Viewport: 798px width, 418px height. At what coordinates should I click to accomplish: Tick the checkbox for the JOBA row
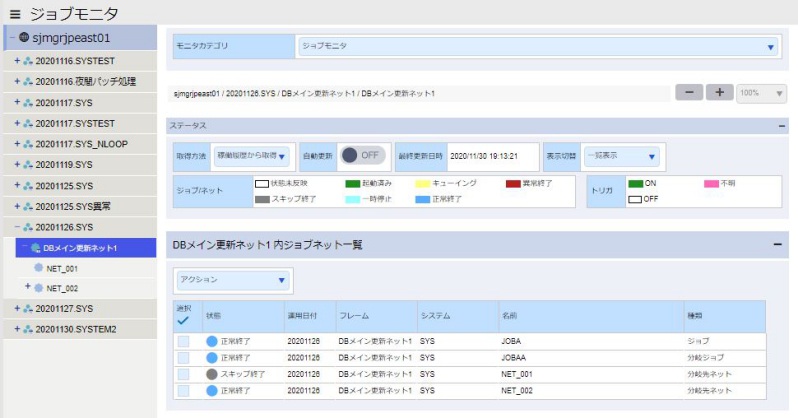click(x=183, y=342)
